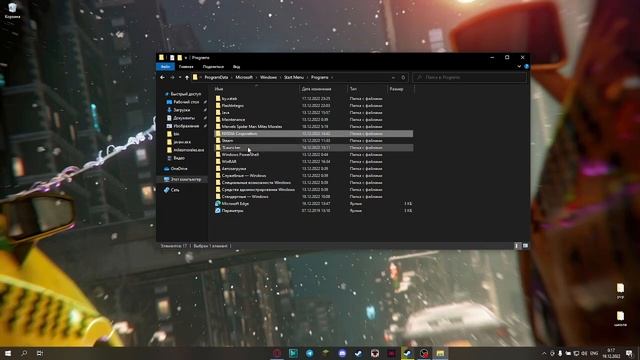
Task: Open the Windows Start menu
Action: pos(8,353)
